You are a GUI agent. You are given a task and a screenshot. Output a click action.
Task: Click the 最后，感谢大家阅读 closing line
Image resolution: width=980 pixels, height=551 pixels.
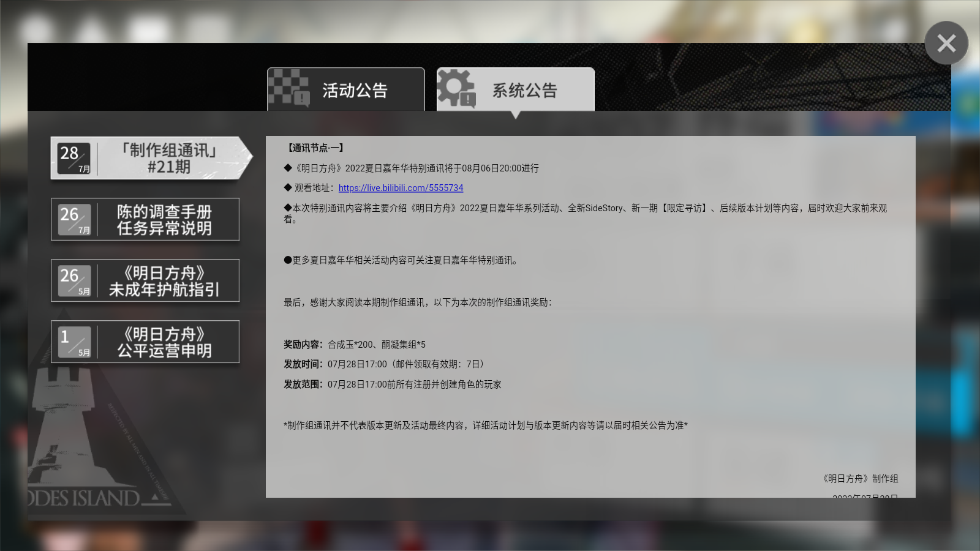click(418, 302)
